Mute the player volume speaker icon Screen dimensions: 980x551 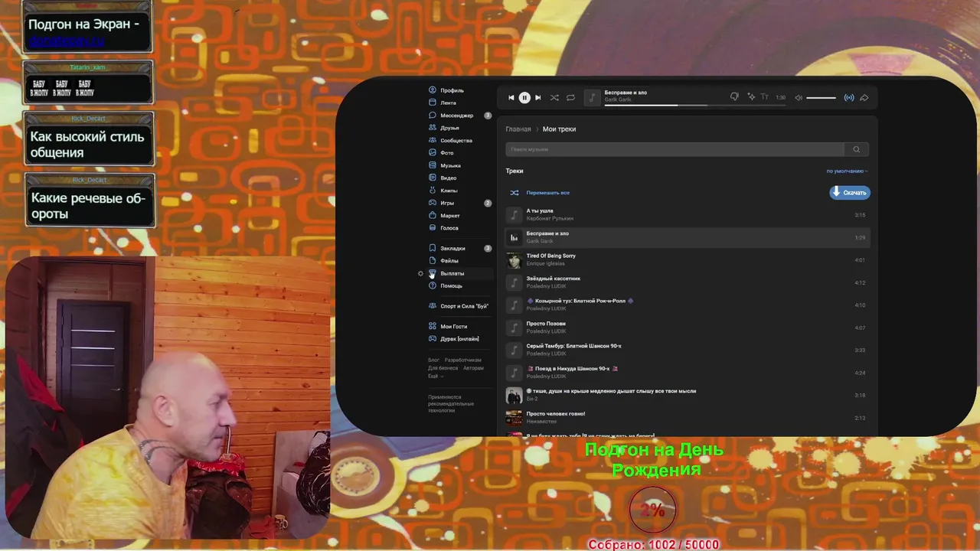pyautogui.click(x=799, y=97)
